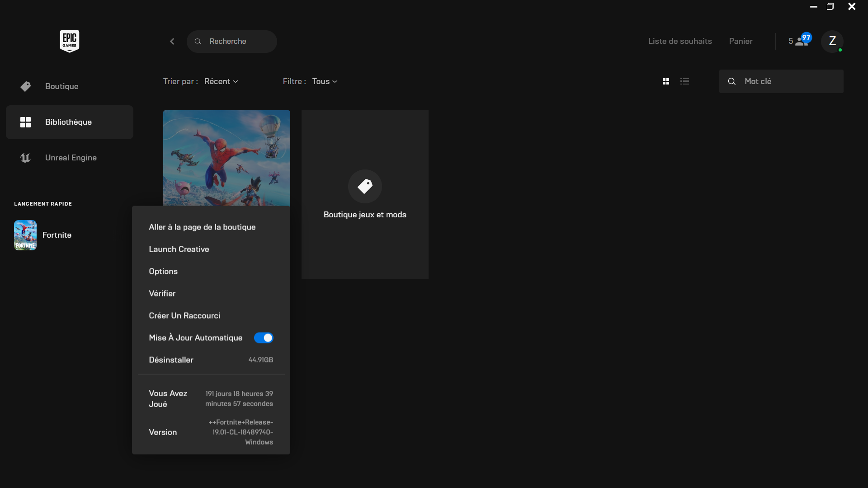Click the tag icon on store tile
This screenshot has height=488, width=868.
click(365, 186)
